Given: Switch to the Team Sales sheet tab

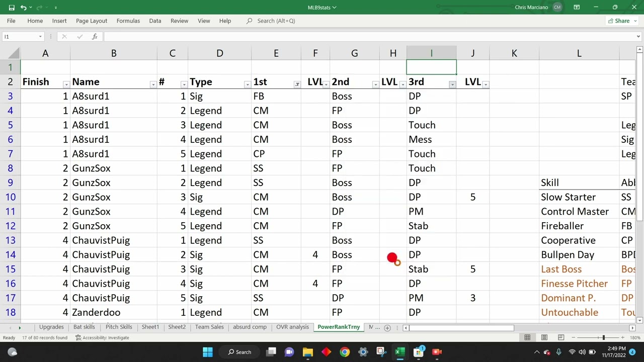Looking at the screenshot, I should (x=209, y=327).
